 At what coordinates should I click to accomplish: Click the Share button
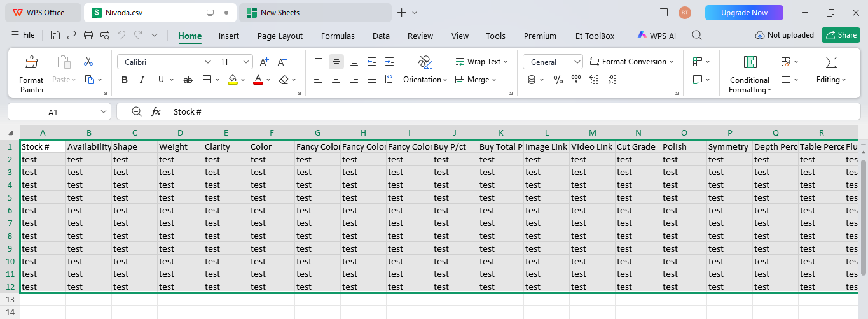841,35
